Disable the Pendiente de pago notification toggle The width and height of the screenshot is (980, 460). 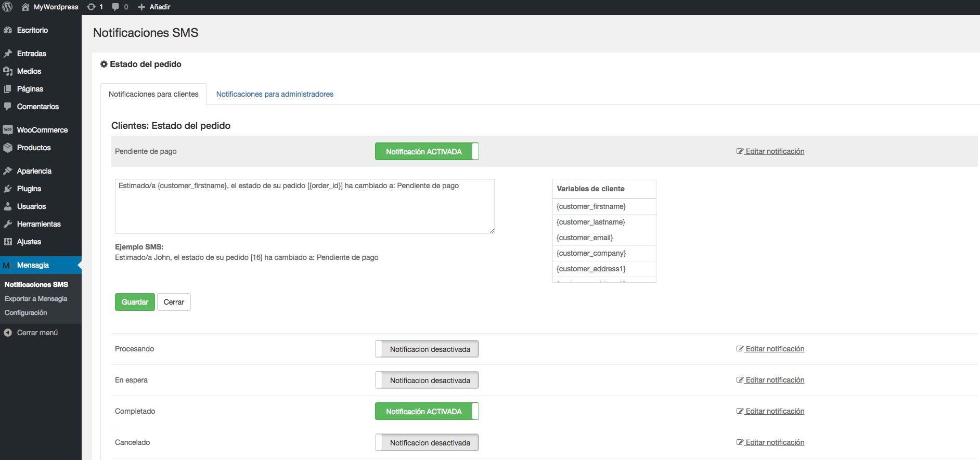(x=427, y=151)
